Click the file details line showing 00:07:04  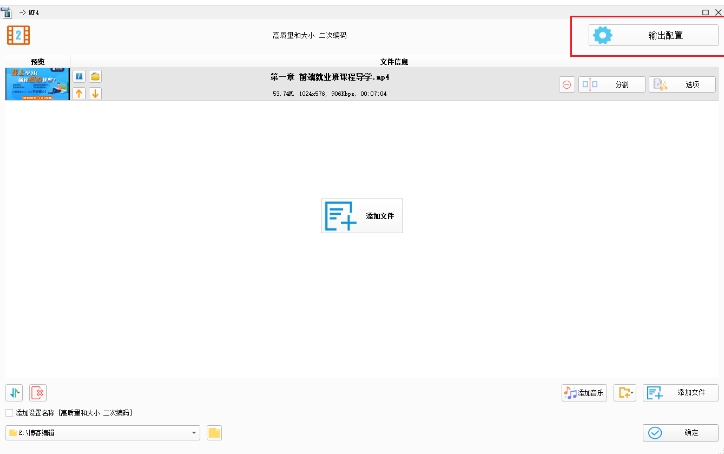pyautogui.click(x=330, y=93)
